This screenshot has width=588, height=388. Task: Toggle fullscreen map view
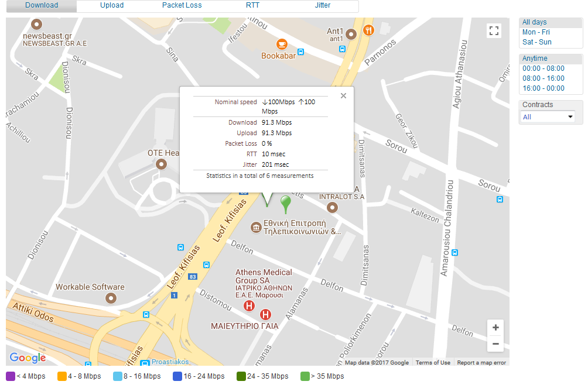[x=494, y=30]
